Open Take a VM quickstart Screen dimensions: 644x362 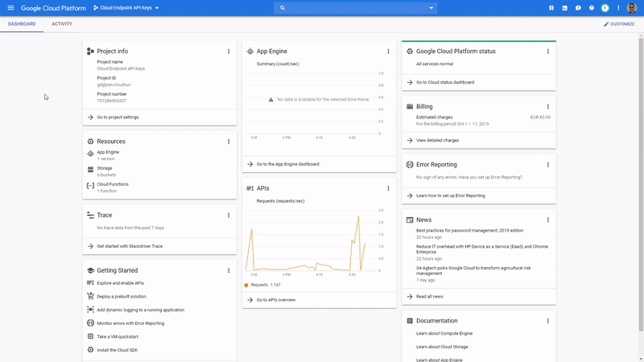coord(118,336)
